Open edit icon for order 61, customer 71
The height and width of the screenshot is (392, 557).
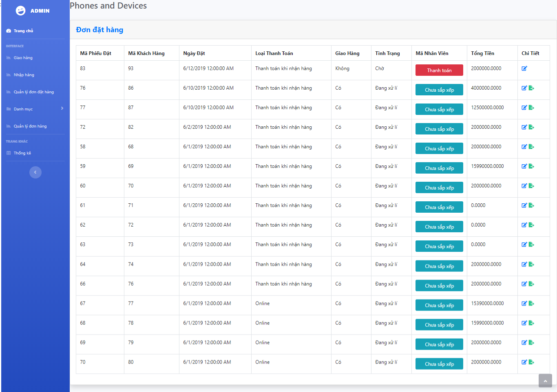524,205
